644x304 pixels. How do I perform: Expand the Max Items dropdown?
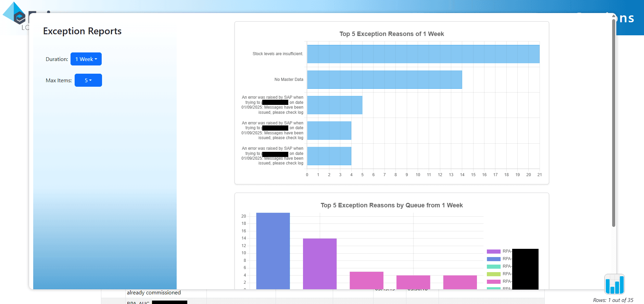[x=88, y=80]
